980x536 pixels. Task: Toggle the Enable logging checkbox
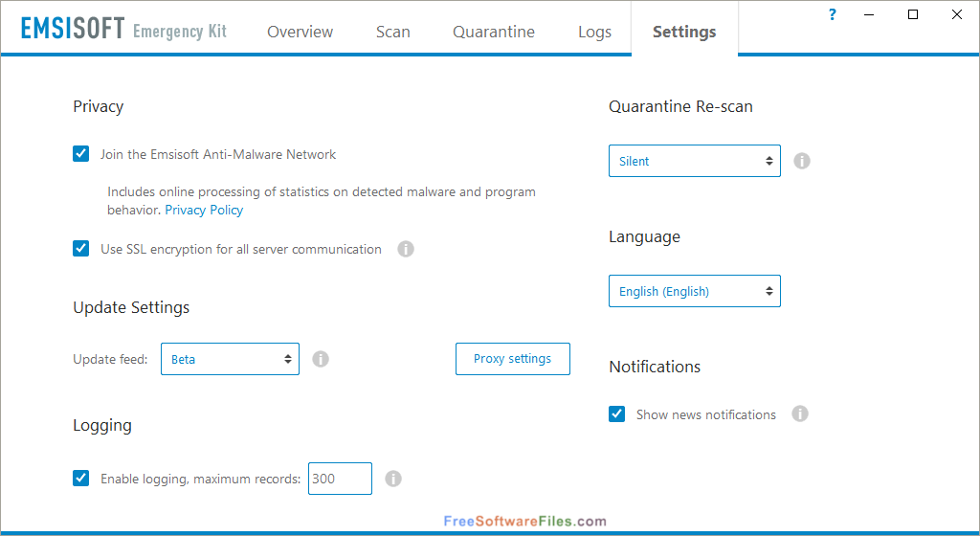click(80, 479)
